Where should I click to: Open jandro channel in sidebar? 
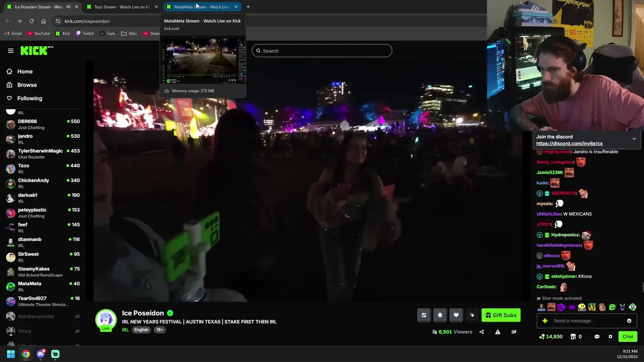point(43,139)
